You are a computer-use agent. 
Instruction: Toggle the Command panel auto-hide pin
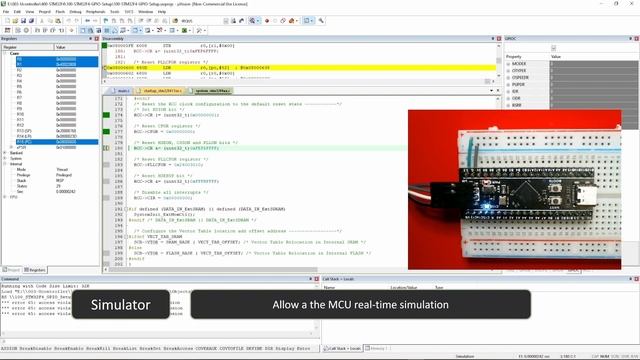(310, 279)
